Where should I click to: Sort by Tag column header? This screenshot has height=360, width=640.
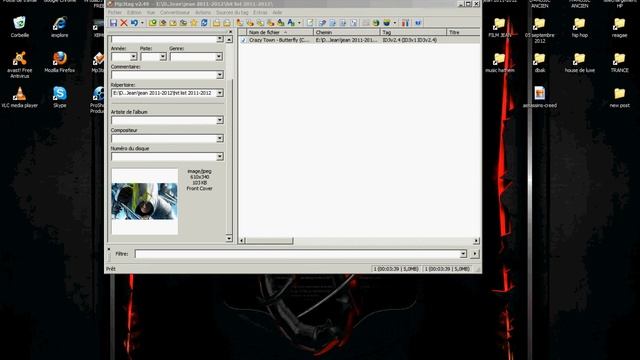[413, 32]
